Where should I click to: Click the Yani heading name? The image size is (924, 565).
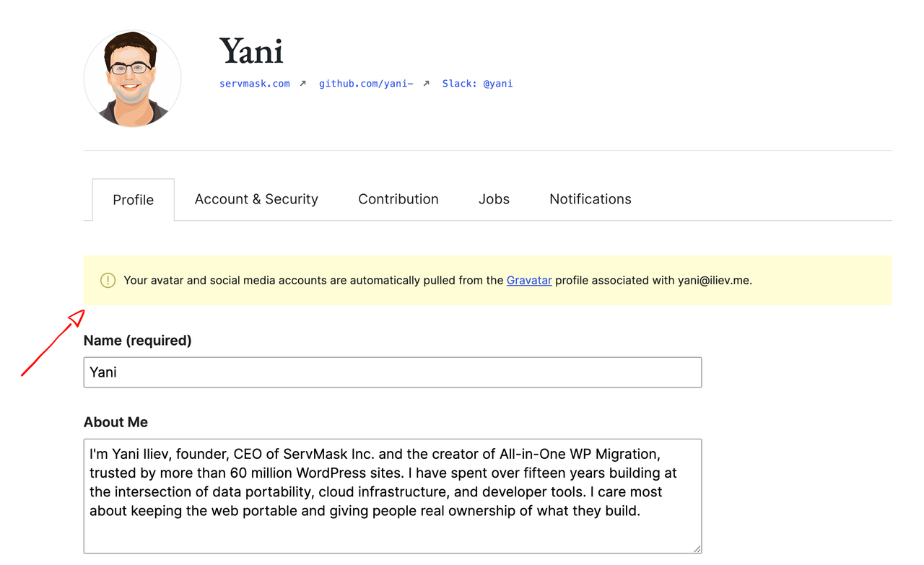(x=251, y=51)
